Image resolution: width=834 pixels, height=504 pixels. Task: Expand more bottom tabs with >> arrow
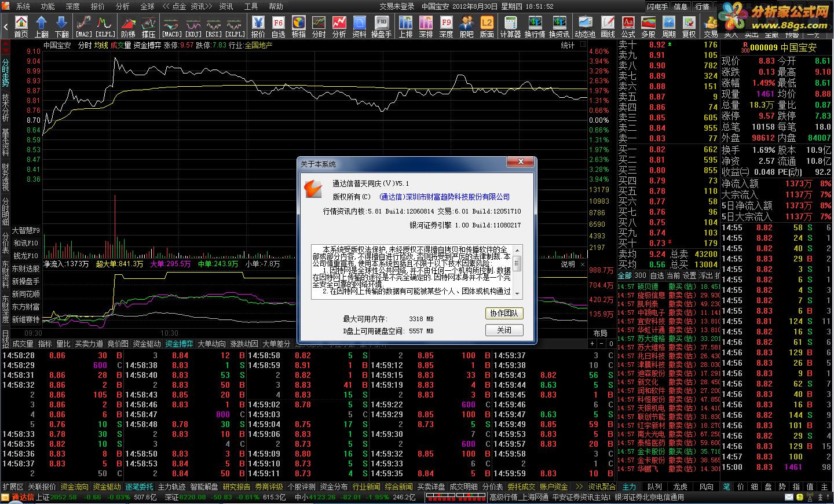point(579,487)
